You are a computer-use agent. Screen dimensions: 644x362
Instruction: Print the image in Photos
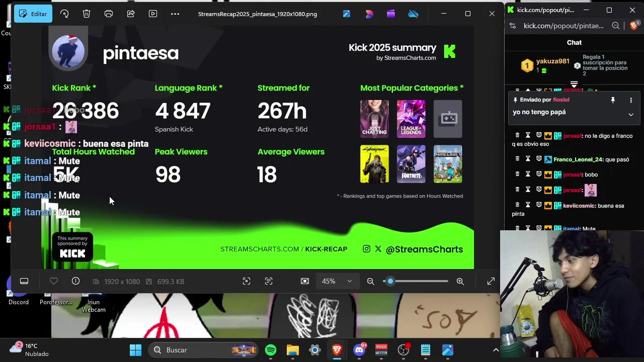coord(109,14)
